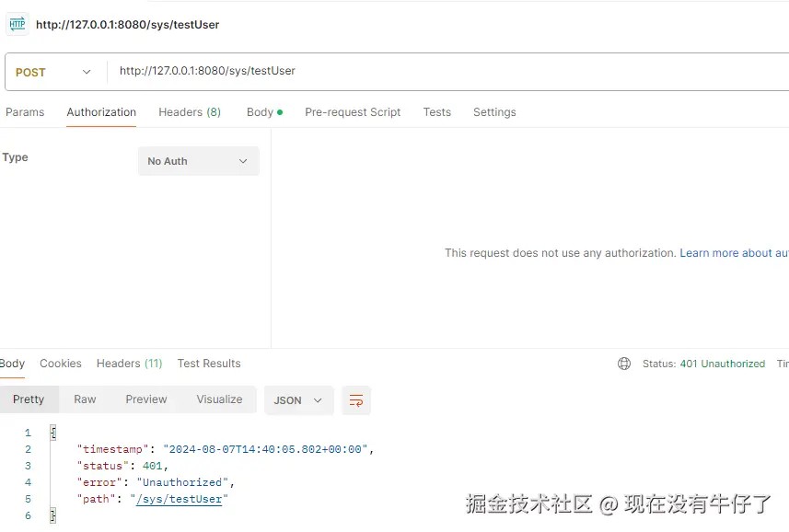Open the No Auth type dropdown
The width and height of the screenshot is (789, 532).
(x=199, y=161)
